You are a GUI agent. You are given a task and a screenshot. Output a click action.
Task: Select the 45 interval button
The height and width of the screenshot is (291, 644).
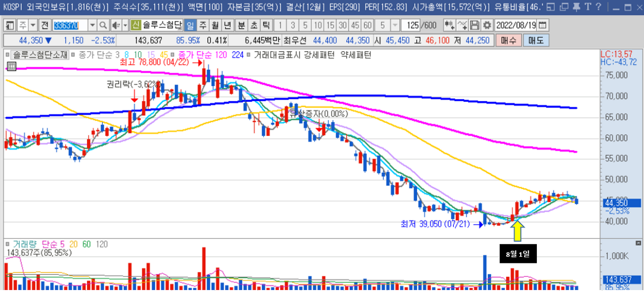[355, 25]
